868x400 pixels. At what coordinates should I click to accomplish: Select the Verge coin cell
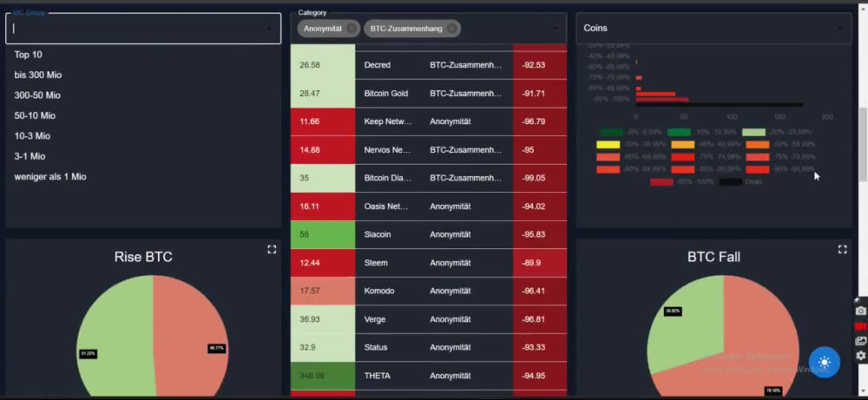point(388,319)
